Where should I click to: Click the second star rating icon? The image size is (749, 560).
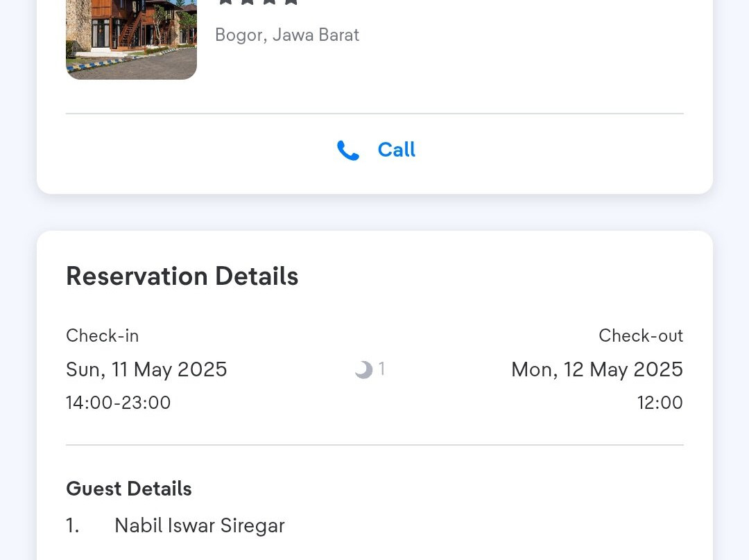[x=248, y=2]
